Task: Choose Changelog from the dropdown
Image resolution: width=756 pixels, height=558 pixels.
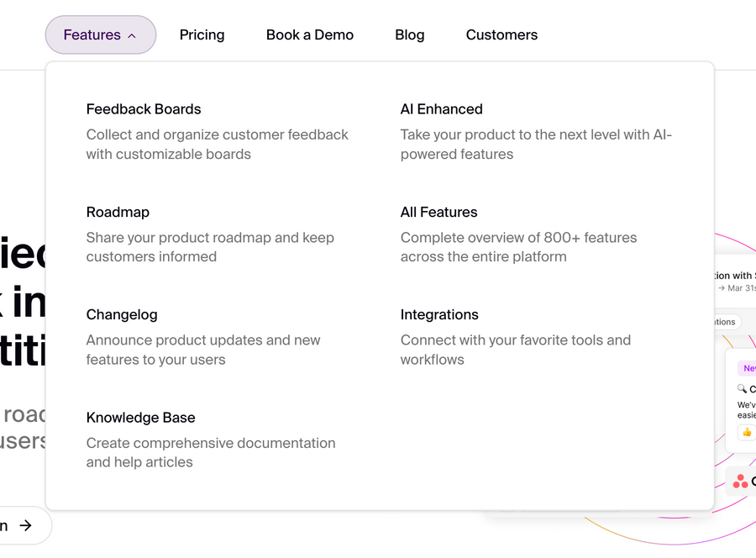Action: 122,315
